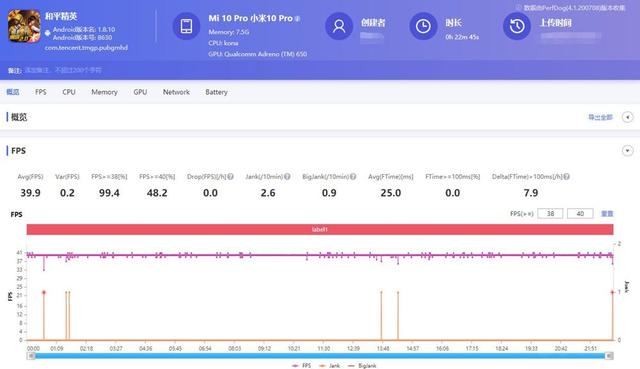
Task: Click the creator user icon
Action: pyautogui.click(x=339, y=26)
